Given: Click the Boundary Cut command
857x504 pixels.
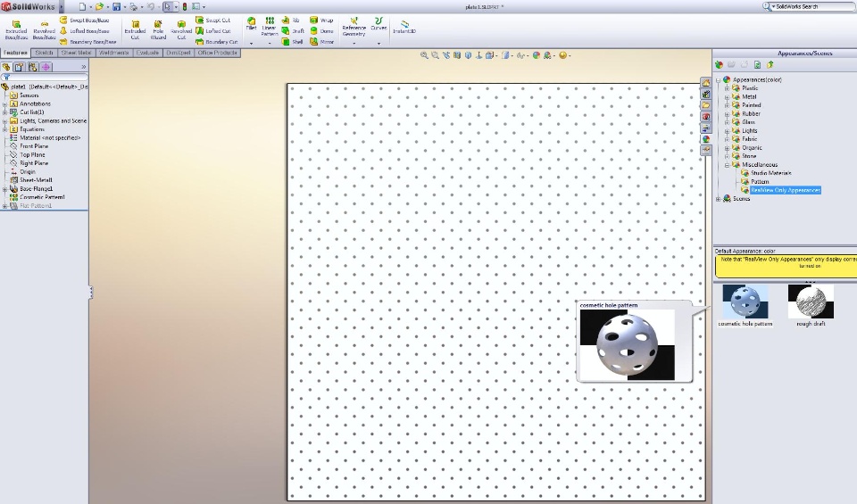Looking at the screenshot, I should coord(216,42).
